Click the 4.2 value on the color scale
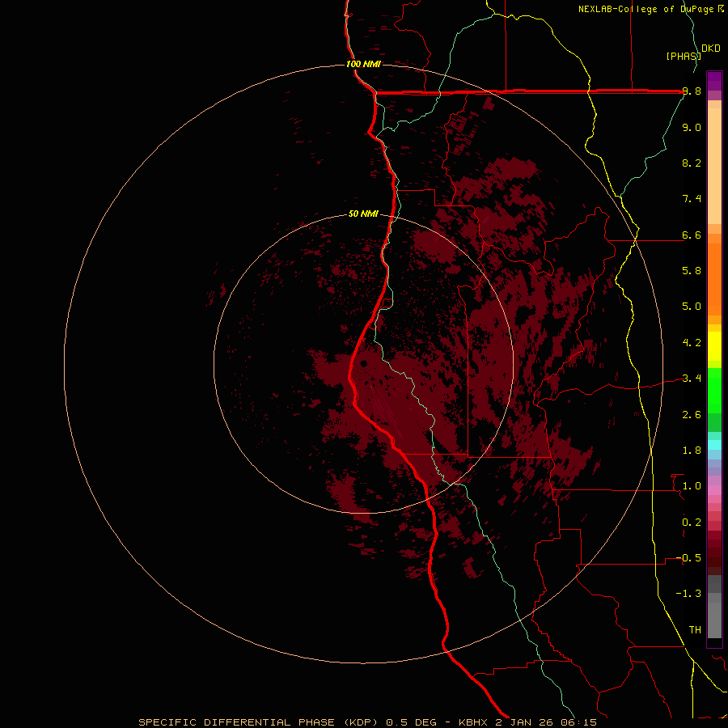This screenshot has width=728, height=728. click(x=692, y=343)
